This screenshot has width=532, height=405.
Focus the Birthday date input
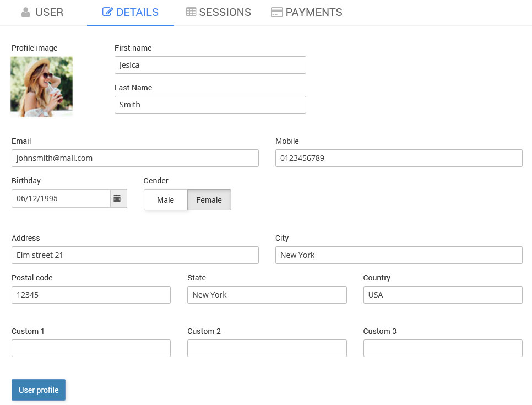(61, 198)
